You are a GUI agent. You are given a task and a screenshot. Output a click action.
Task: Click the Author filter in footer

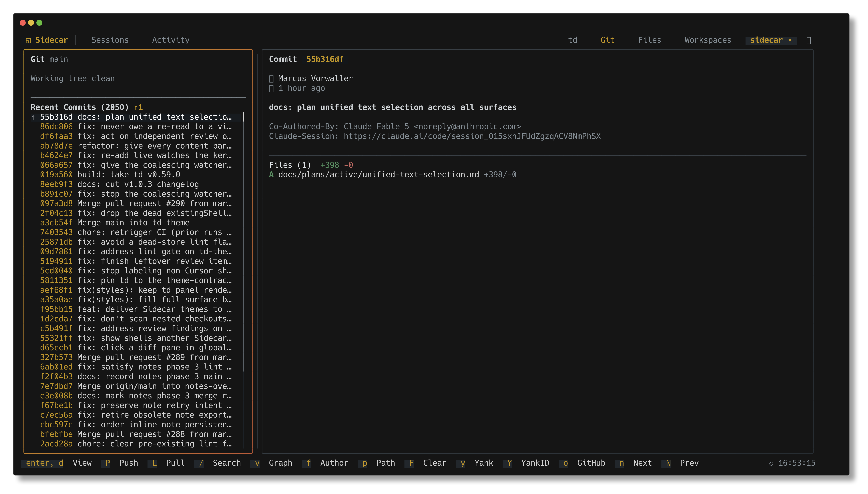[x=334, y=463]
